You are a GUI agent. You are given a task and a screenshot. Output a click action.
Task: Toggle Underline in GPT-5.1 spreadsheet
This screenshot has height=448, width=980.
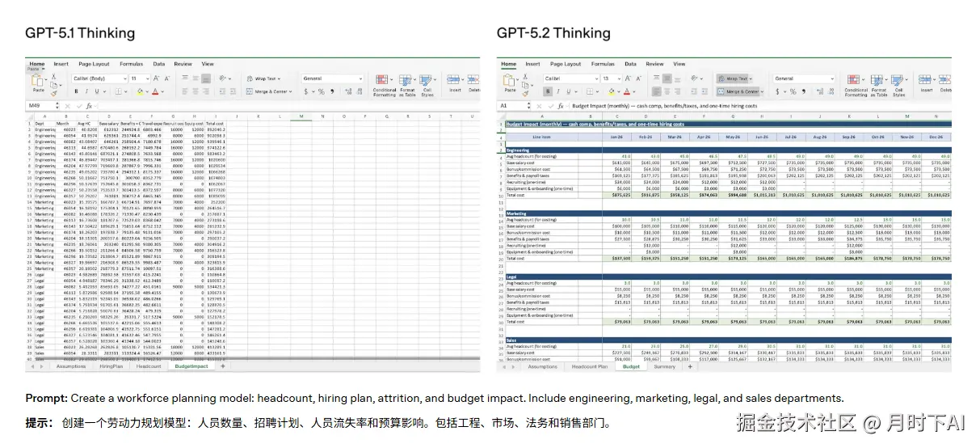[x=97, y=91]
